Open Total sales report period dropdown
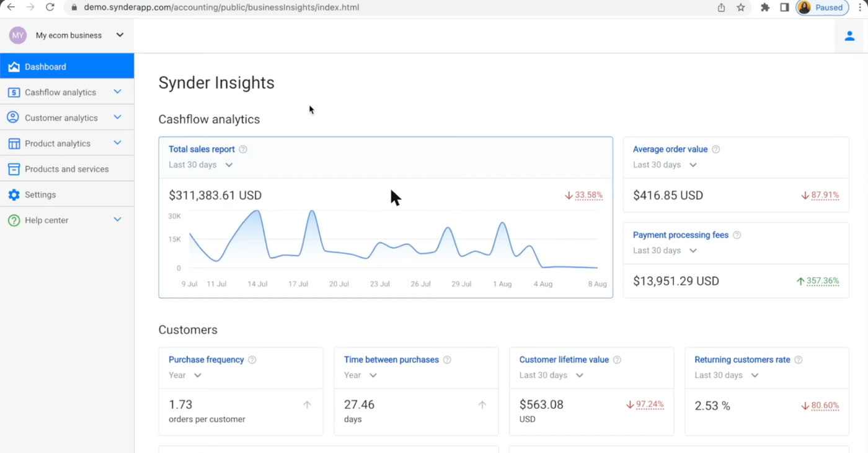The width and height of the screenshot is (868, 453). [201, 165]
